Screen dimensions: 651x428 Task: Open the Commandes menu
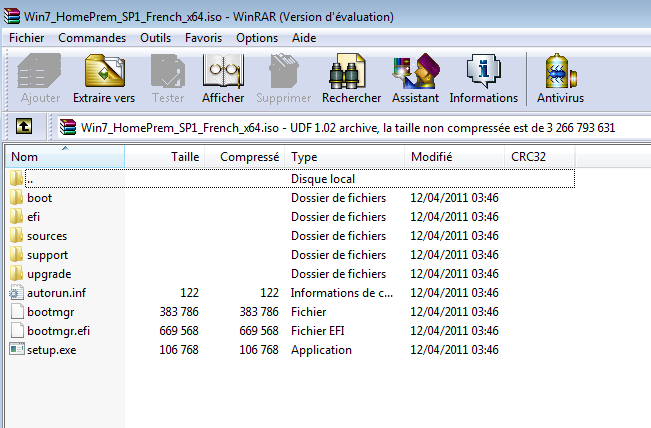click(92, 38)
